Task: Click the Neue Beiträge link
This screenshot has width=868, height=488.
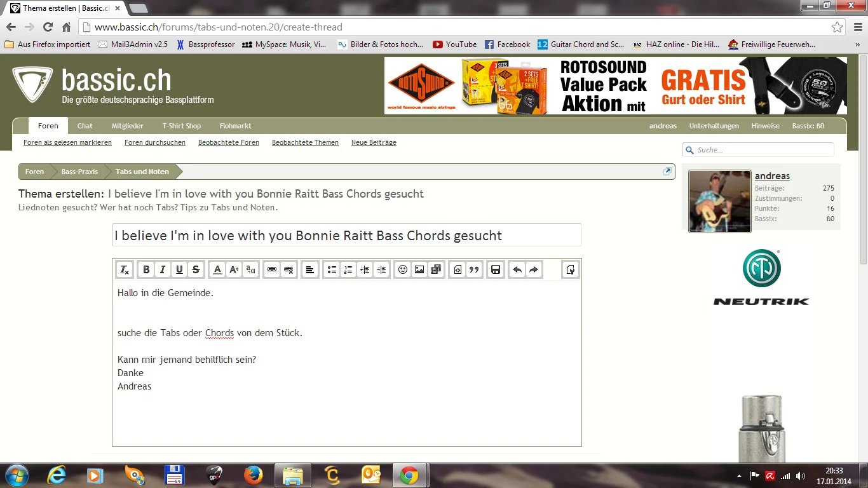Action: click(x=374, y=143)
